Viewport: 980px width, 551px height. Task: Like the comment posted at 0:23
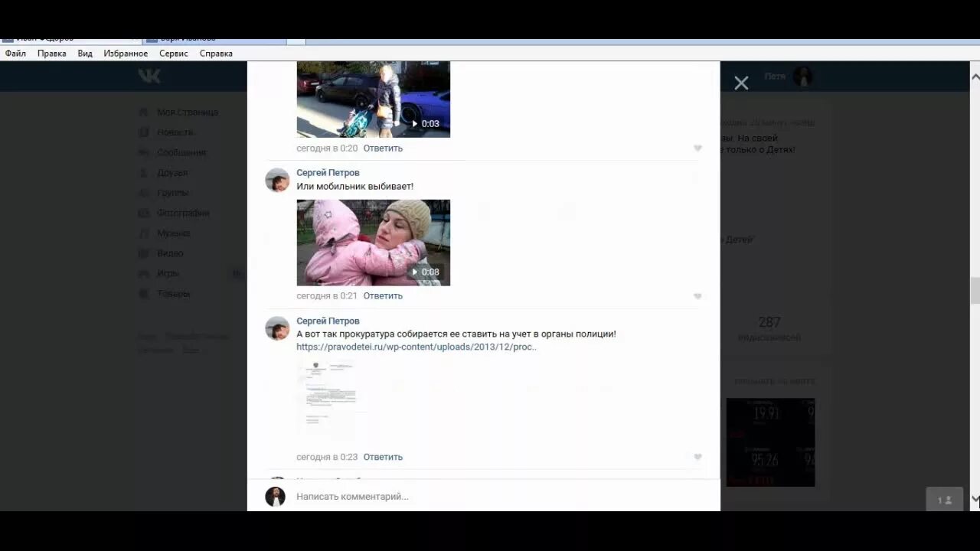tap(697, 457)
